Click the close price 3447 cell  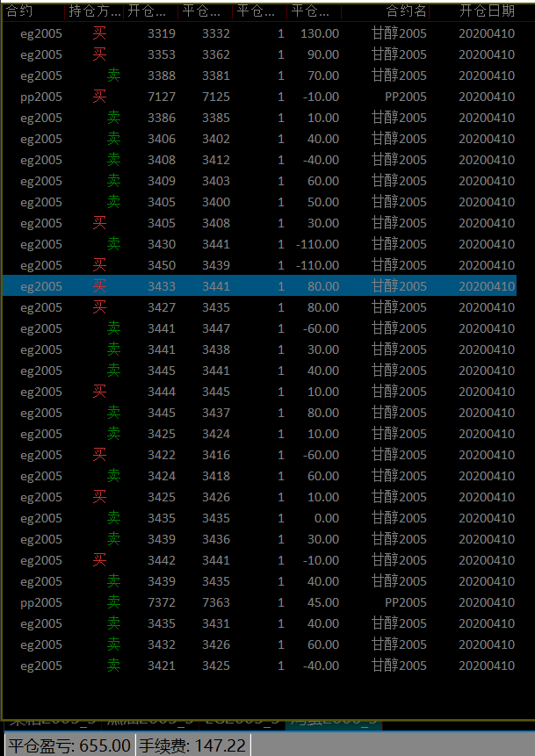coord(216,328)
